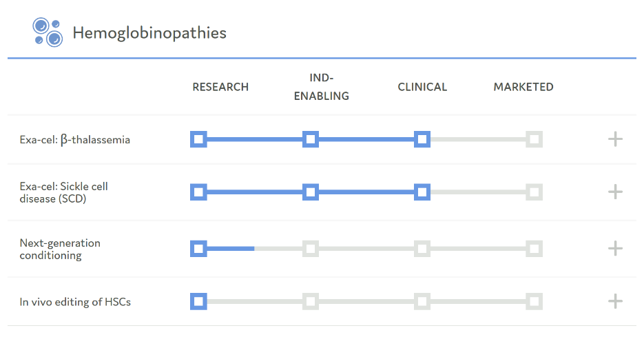Click the Research marker for In vivo editing

[198, 301]
